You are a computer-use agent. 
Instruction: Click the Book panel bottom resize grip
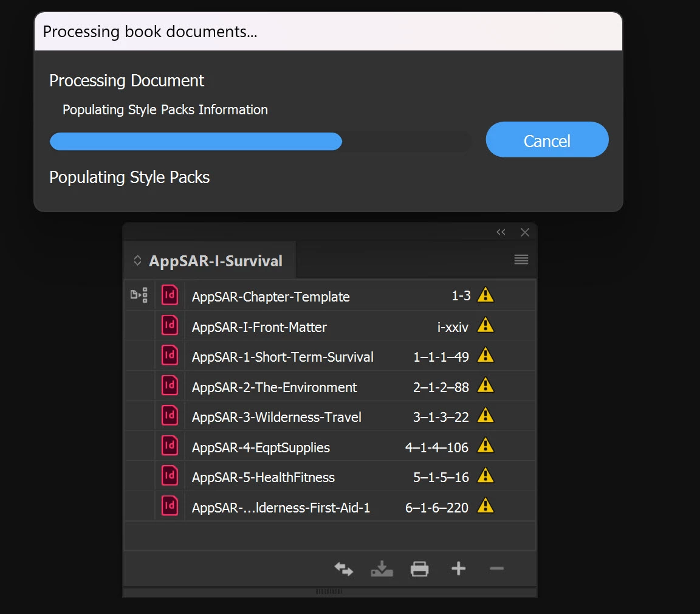pyautogui.click(x=329, y=592)
